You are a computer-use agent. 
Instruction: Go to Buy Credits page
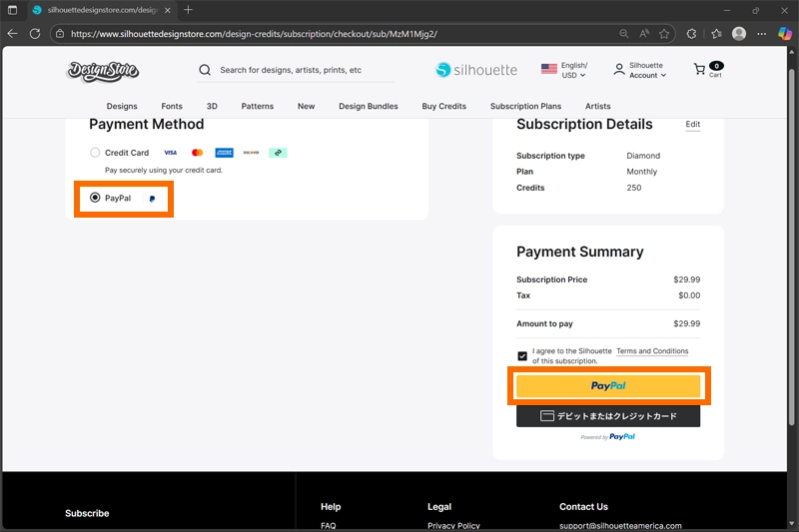(x=443, y=106)
